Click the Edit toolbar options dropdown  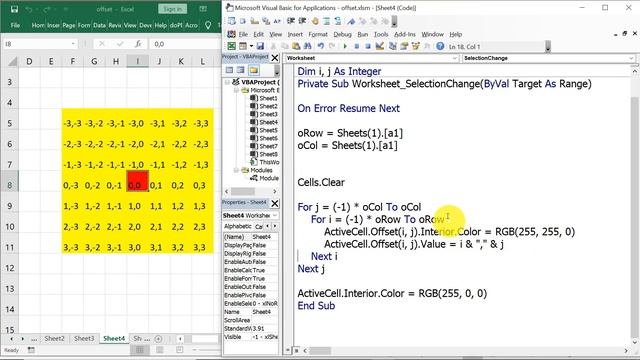pyautogui.click(x=394, y=21)
